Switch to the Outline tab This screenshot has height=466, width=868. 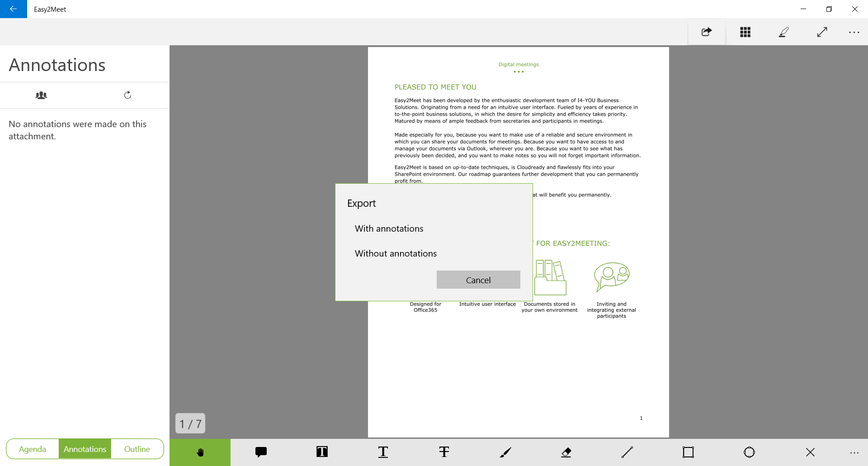[137, 449]
